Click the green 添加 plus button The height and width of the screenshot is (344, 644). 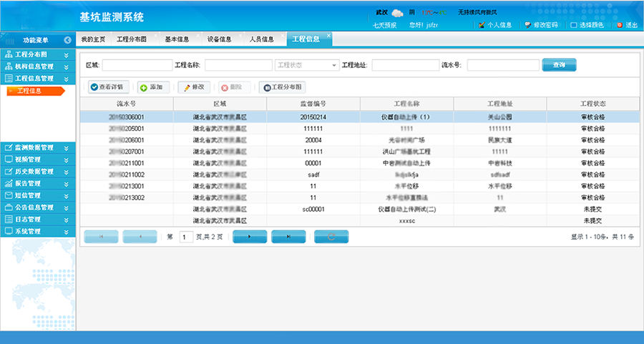[152, 87]
